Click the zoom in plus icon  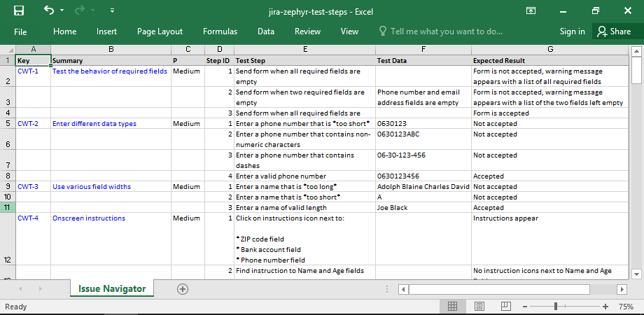point(606,307)
